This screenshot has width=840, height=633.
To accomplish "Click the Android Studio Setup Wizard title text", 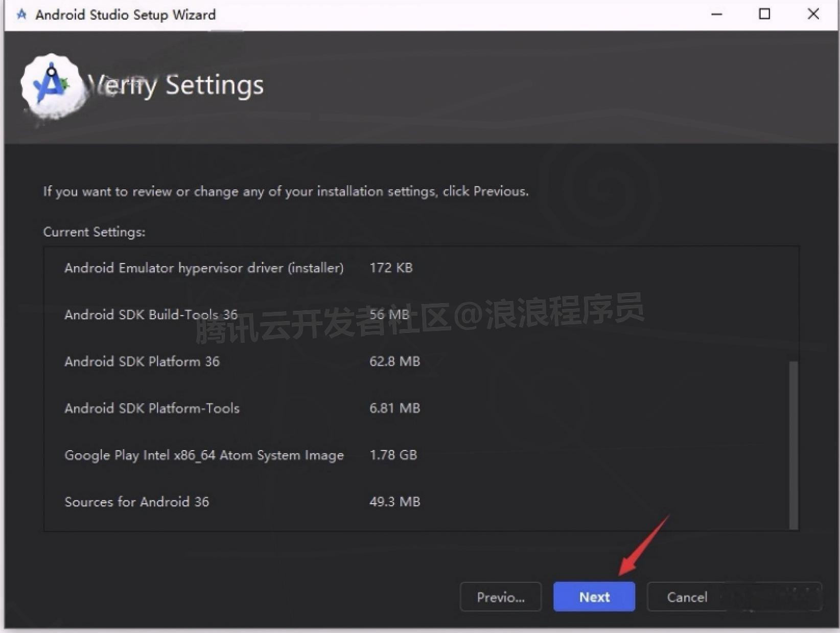I will 125,15.
